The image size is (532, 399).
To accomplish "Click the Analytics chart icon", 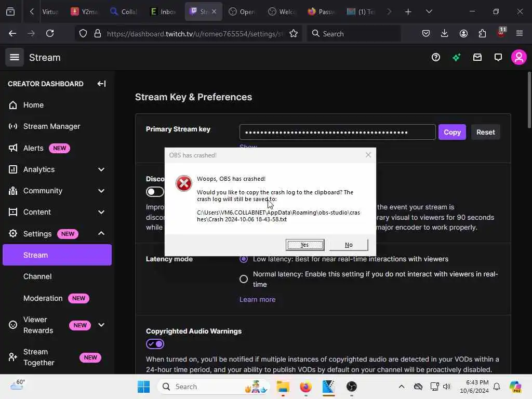I will point(13,169).
